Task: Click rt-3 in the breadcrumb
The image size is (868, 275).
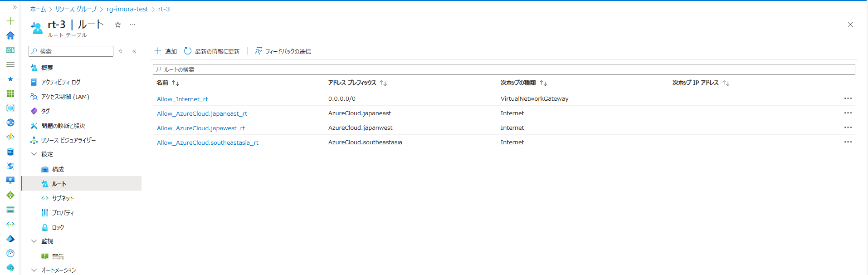Action: (164, 9)
